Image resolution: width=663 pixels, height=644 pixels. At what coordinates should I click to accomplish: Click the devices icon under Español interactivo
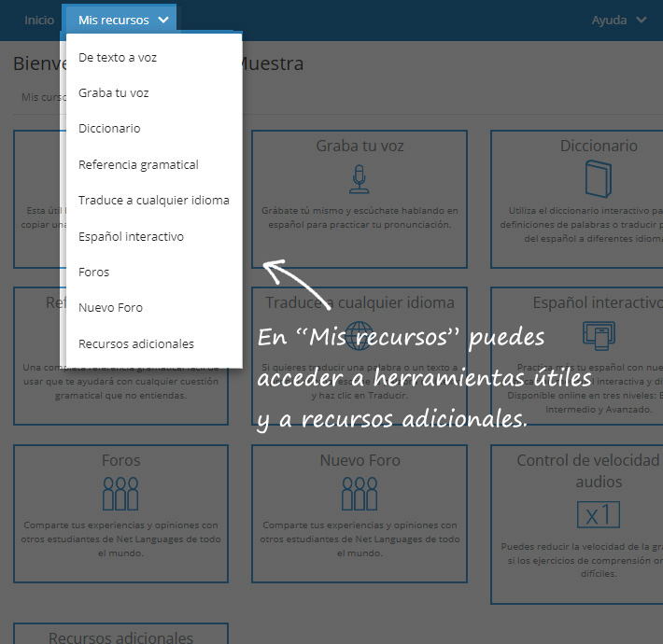tap(598, 337)
